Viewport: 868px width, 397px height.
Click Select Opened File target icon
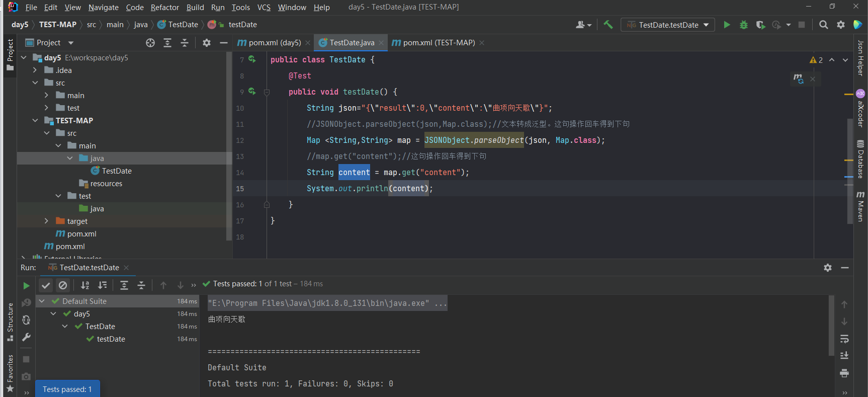coord(150,43)
